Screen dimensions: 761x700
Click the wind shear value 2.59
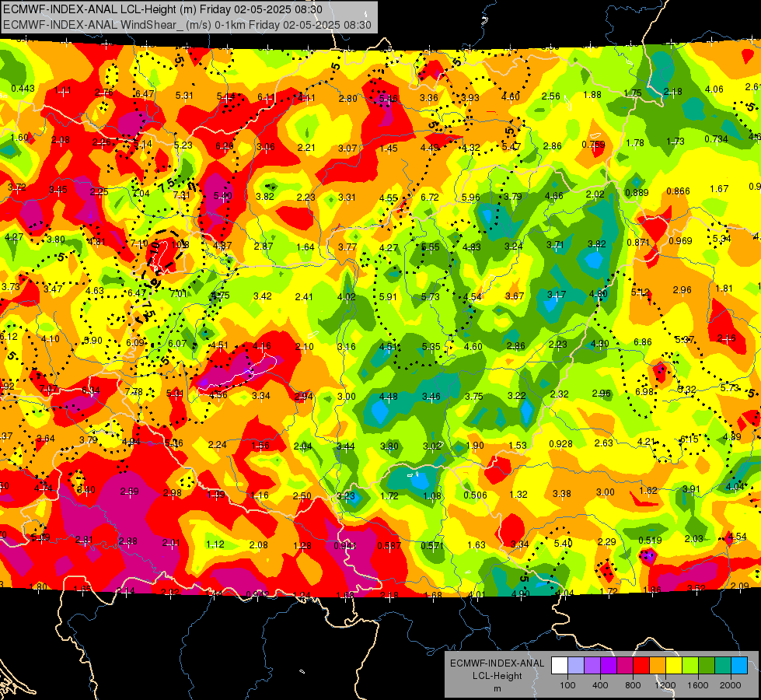tap(130, 492)
